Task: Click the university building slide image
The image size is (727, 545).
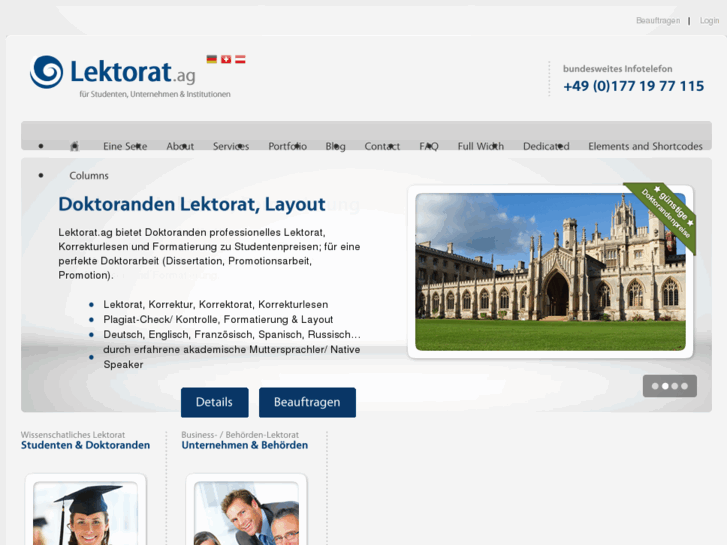Action: pyautogui.click(x=550, y=272)
